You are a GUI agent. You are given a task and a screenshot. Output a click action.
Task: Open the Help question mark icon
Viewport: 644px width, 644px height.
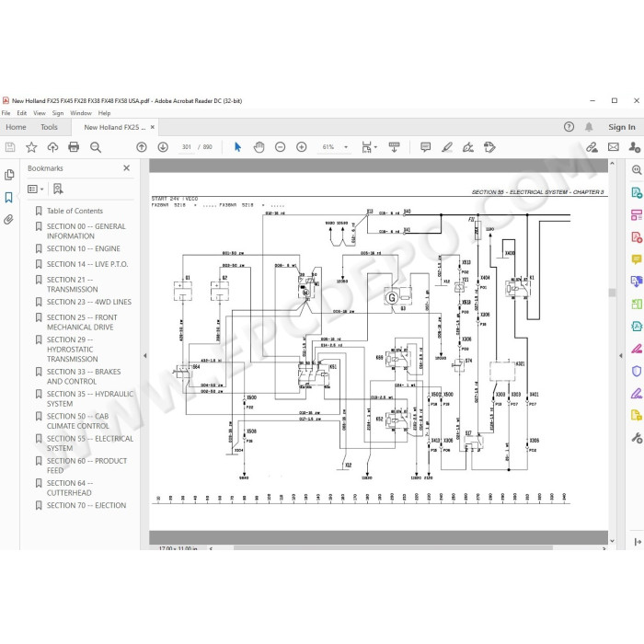point(569,127)
